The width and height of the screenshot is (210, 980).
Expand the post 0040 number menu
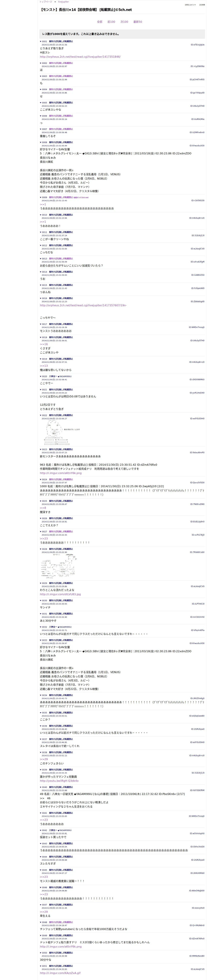pyautogui.click(x=44, y=787)
